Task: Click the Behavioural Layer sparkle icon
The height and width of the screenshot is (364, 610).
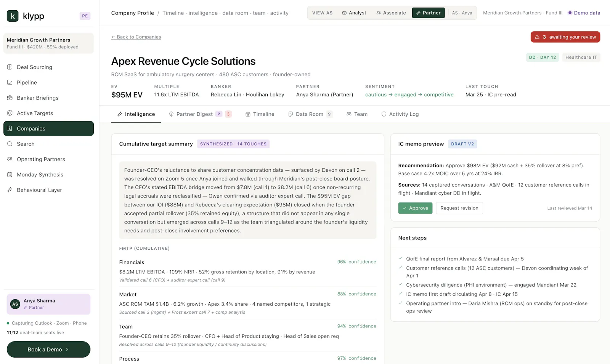Action: pos(10,190)
